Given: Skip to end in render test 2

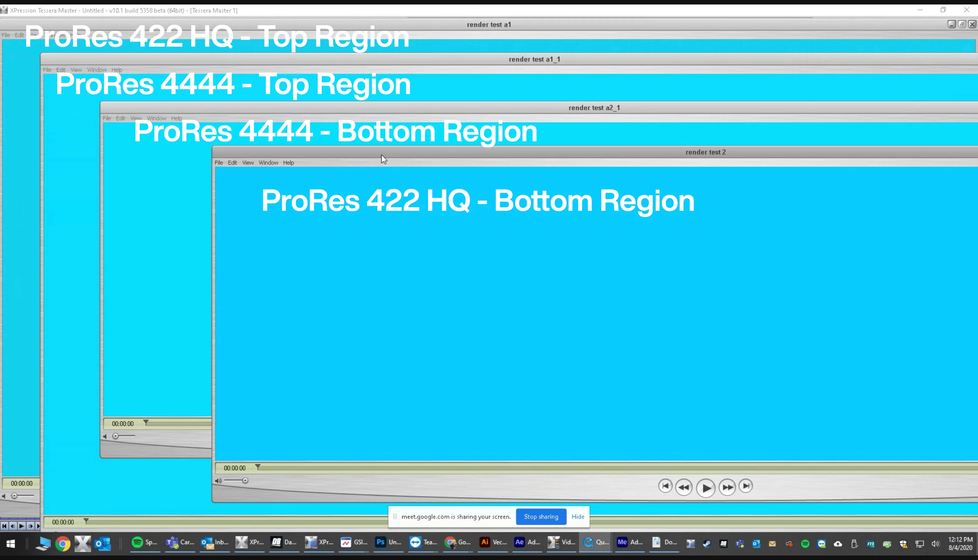Looking at the screenshot, I should pyautogui.click(x=746, y=486).
